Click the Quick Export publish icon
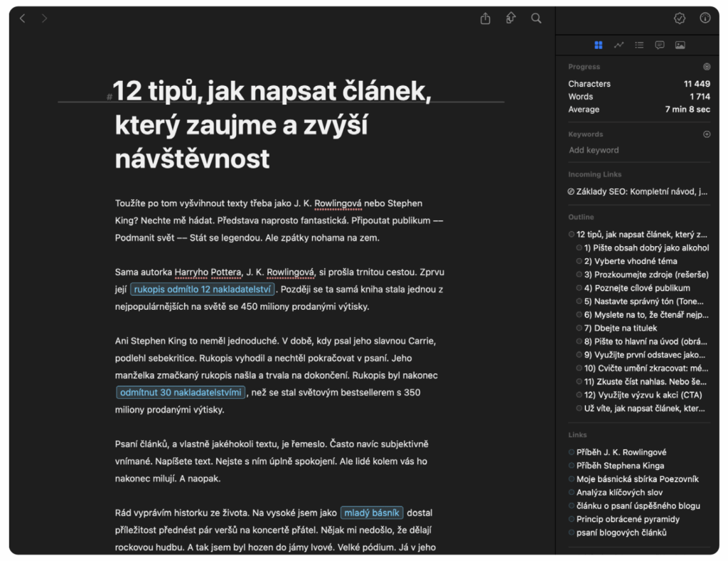This screenshot has height=561, width=728. click(510, 18)
